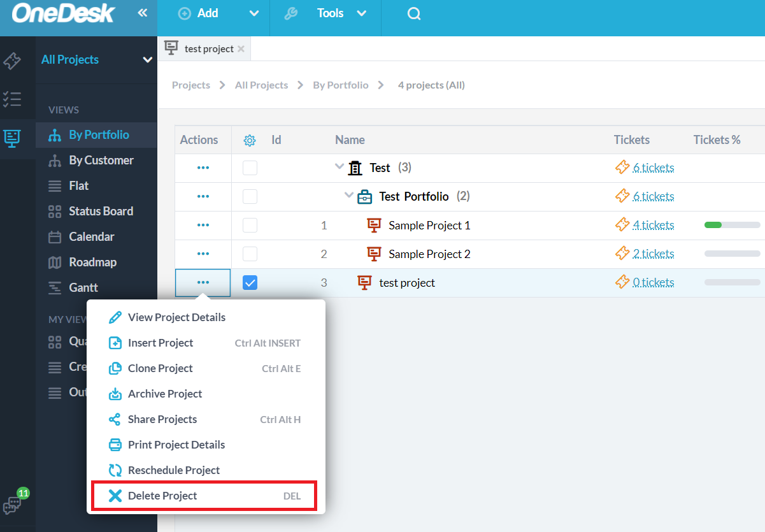Click the Tickets % column header
The height and width of the screenshot is (532, 765).
(717, 140)
